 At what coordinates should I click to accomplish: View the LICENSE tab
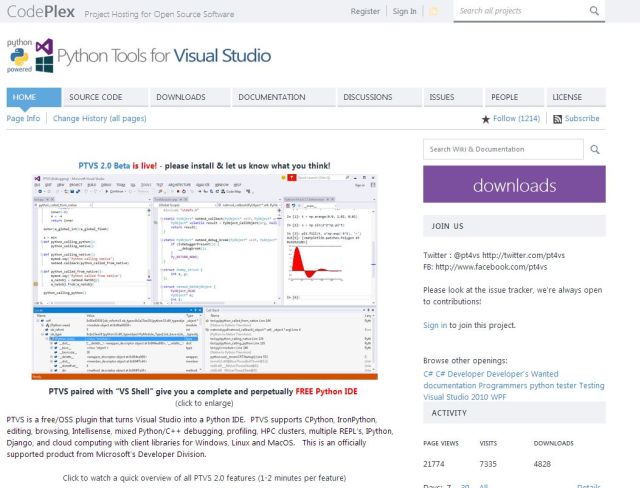point(576,97)
